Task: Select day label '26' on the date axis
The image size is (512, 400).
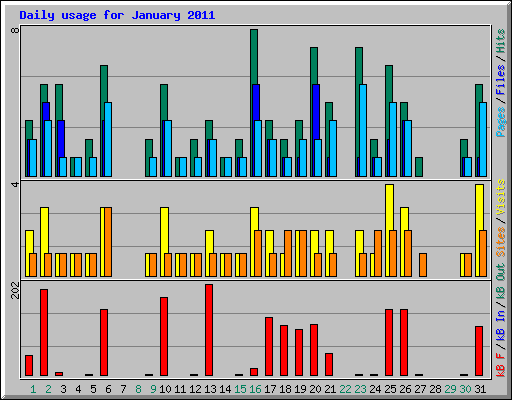Action: (x=405, y=389)
